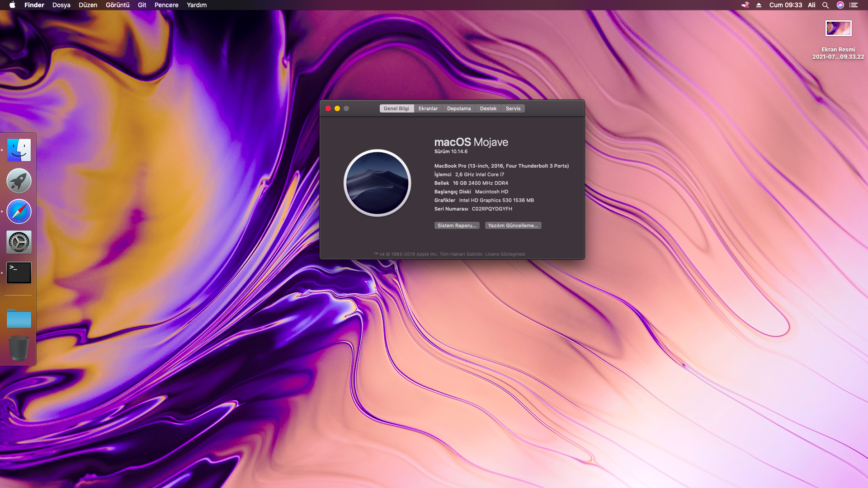Open the Apple menu
This screenshot has width=868, height=488.
coord(12,5)
